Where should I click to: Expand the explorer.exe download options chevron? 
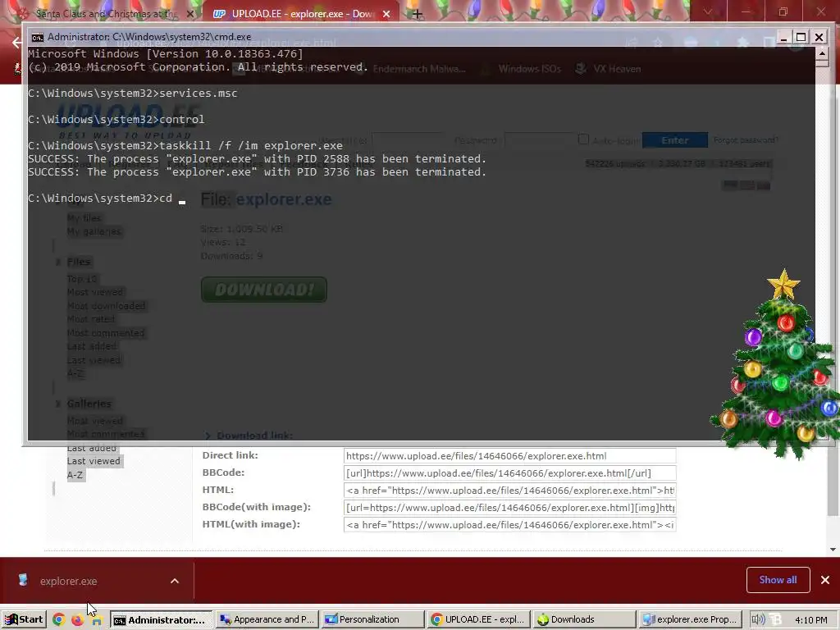coord(175,582)
